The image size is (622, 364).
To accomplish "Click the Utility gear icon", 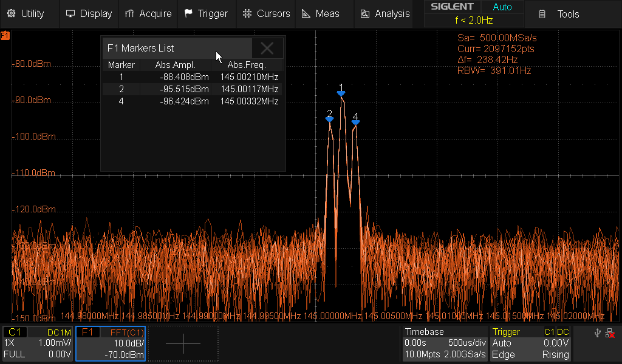I will (11, 13).
